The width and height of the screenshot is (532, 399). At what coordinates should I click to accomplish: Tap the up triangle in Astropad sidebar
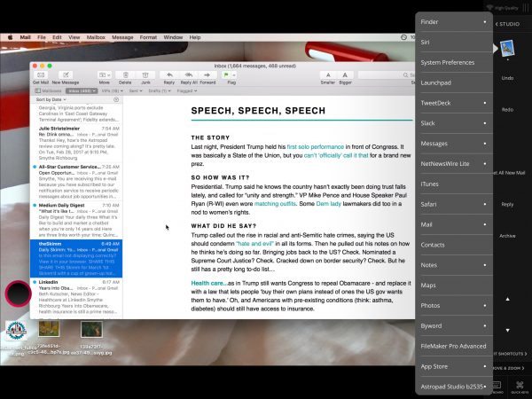(507, 300)
